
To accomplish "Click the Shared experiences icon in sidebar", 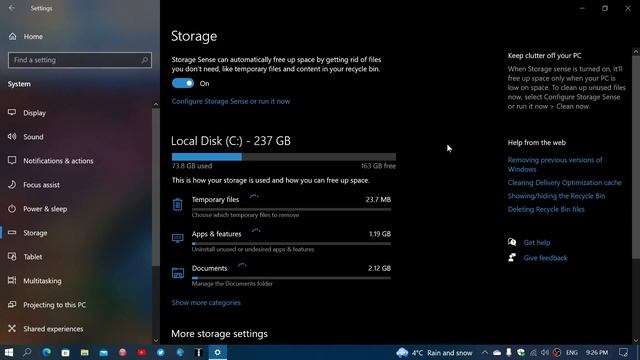I will (12, 329).
